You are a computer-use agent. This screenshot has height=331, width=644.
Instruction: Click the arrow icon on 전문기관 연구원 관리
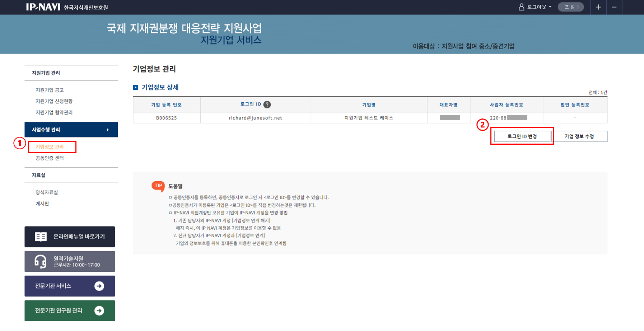tap(99, 311)
